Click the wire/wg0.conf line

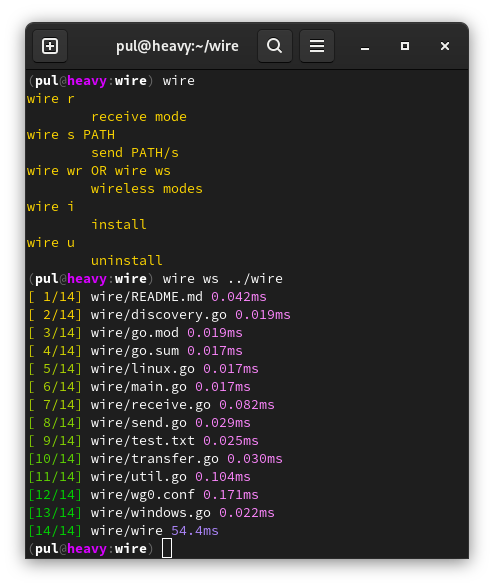[143, 495]
